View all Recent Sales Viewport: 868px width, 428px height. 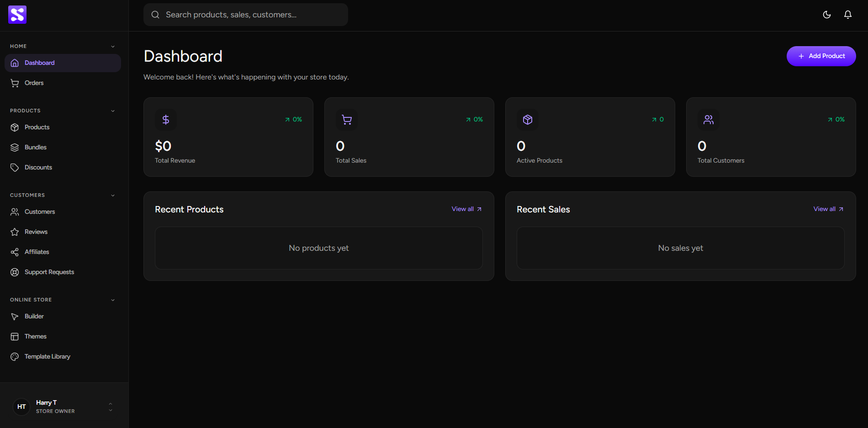(828, 209)
